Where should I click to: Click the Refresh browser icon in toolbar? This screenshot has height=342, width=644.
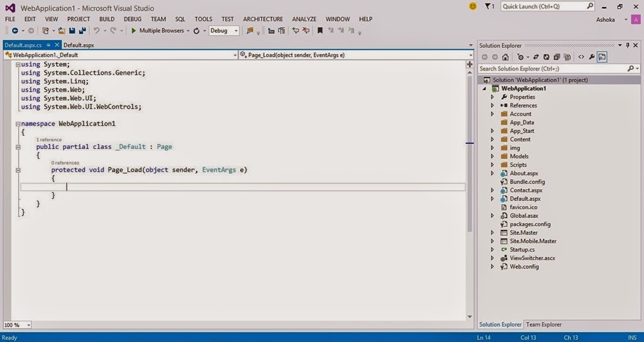click(x=196, y=31)
